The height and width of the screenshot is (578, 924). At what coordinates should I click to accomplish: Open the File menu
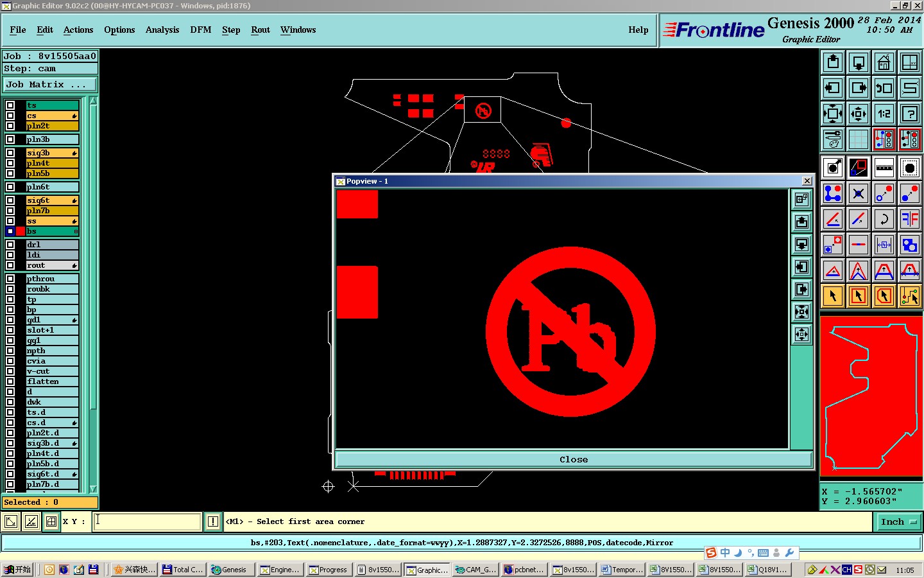[x=18, y=30]
